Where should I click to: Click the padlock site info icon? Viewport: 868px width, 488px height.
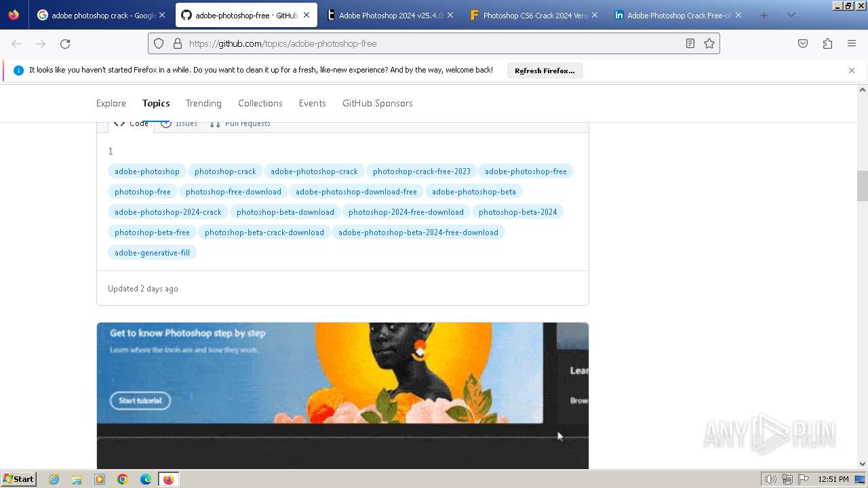point(178,43)
